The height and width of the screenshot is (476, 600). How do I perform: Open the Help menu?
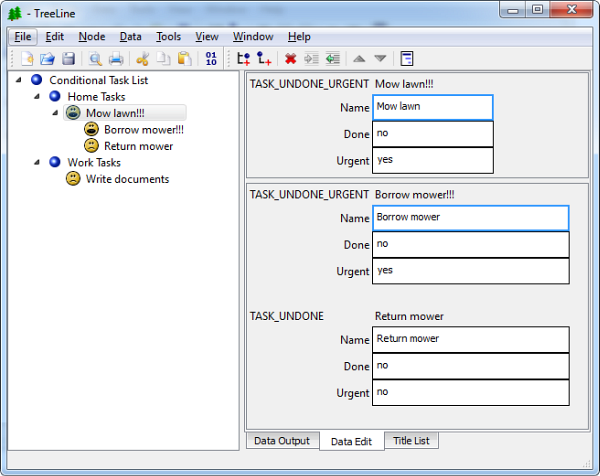299,37
